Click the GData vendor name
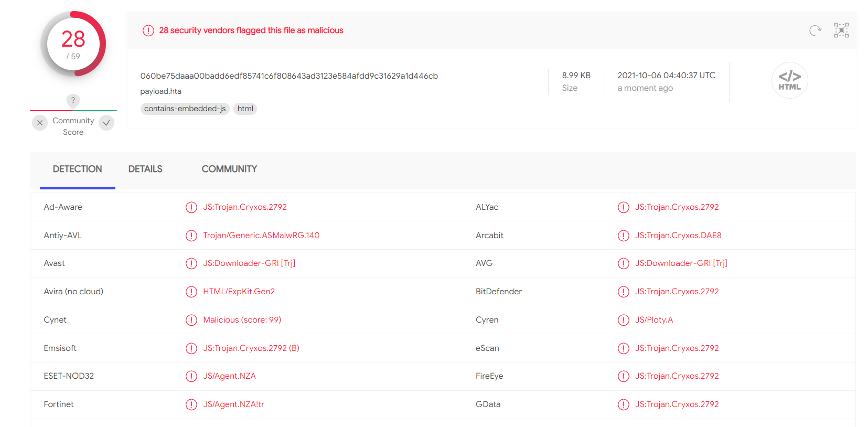This screenshot has height=427, width=868. pyautogui.click(x=488, y=404)
